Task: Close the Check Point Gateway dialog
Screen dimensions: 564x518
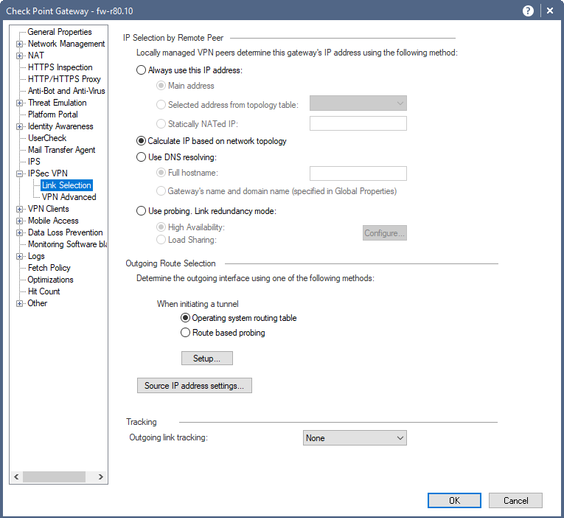Action: click(550, 11)
